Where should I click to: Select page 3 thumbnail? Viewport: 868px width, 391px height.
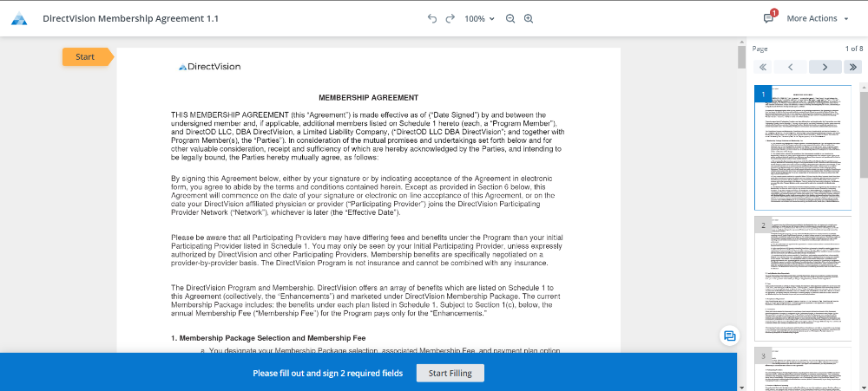click(802, 368)
